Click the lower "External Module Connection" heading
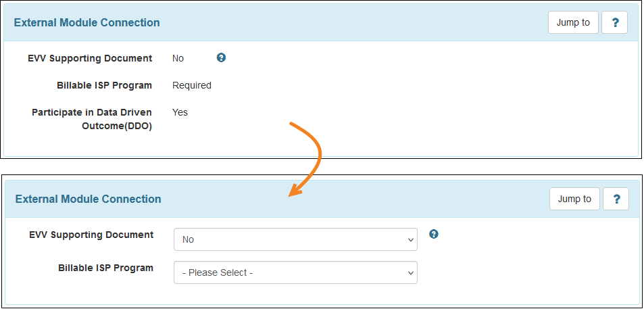Viewport: 644px width, 311px height. coord(88,199)
